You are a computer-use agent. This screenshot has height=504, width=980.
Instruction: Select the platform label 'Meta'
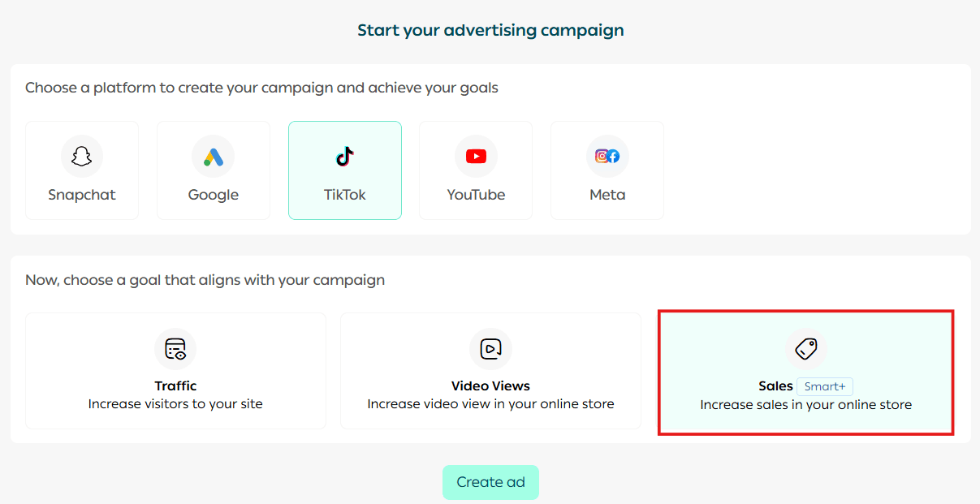click(x=607, y=195)
